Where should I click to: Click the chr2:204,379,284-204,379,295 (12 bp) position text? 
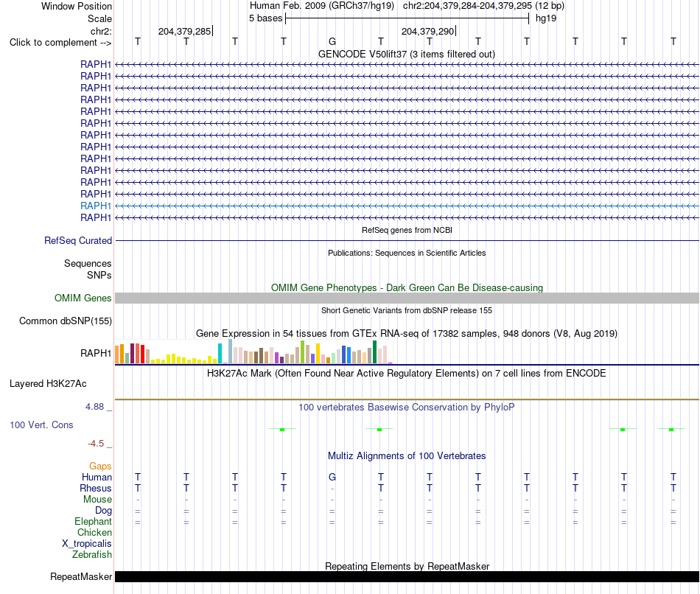pyautogui.click(x=483, y=6)
